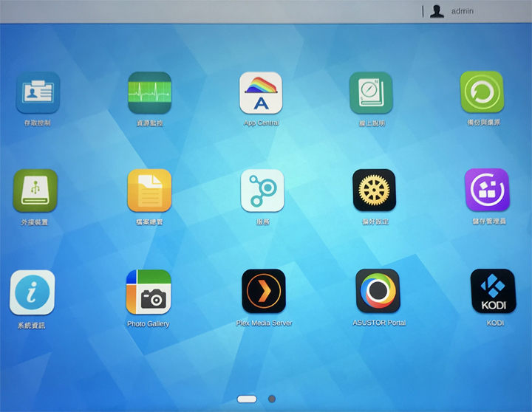Click the 檔案總管 label text
This screenshot has width=532, height=412.
coord(149,222)
